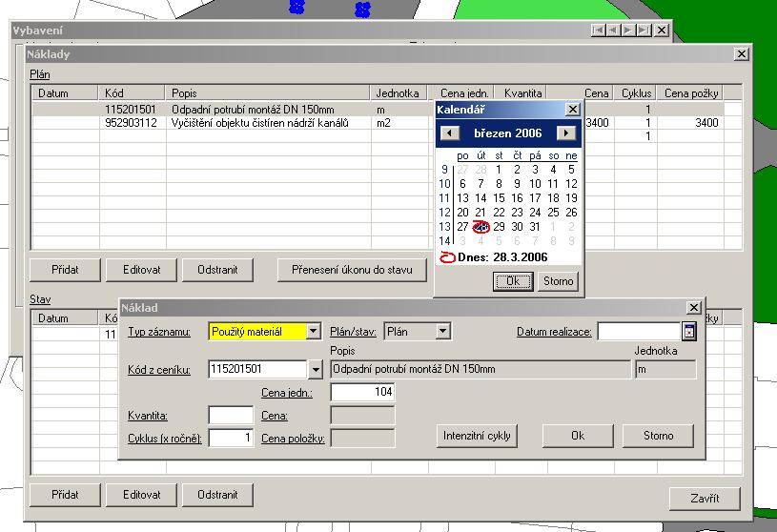Expand the Kód z ceníku dropdown

coord(316,369)
